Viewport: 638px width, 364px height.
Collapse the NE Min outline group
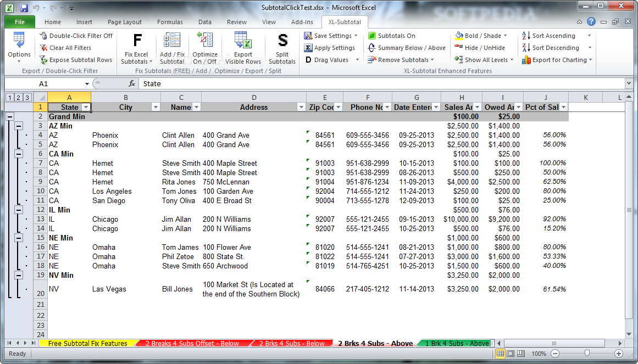(x=18, y=238)
